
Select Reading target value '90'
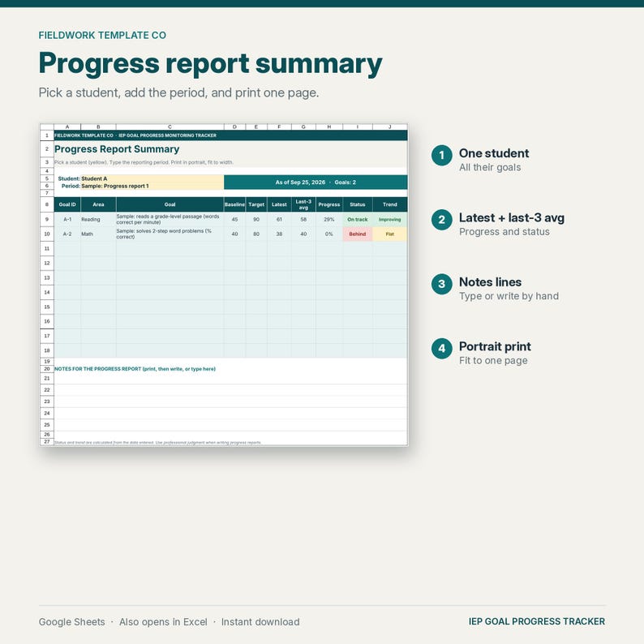(x=256, y=219)
